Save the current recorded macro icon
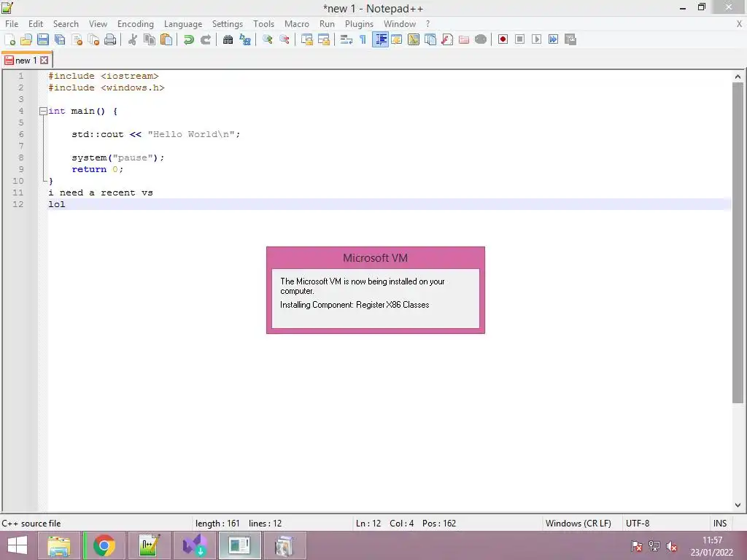Image resolution: width=747 pixels, height=560 pixels. click(x=570, y=39)
